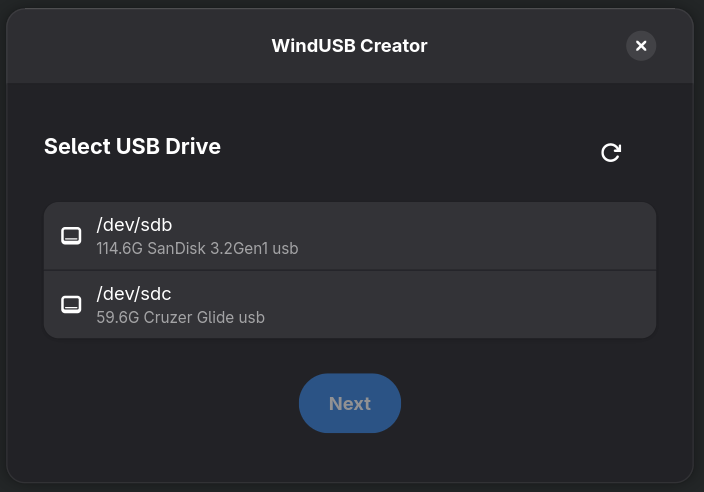Click the drive icon beside /dev/sdb
The width and height of the screenshot is (704, 492).
[x=71, y=236]
